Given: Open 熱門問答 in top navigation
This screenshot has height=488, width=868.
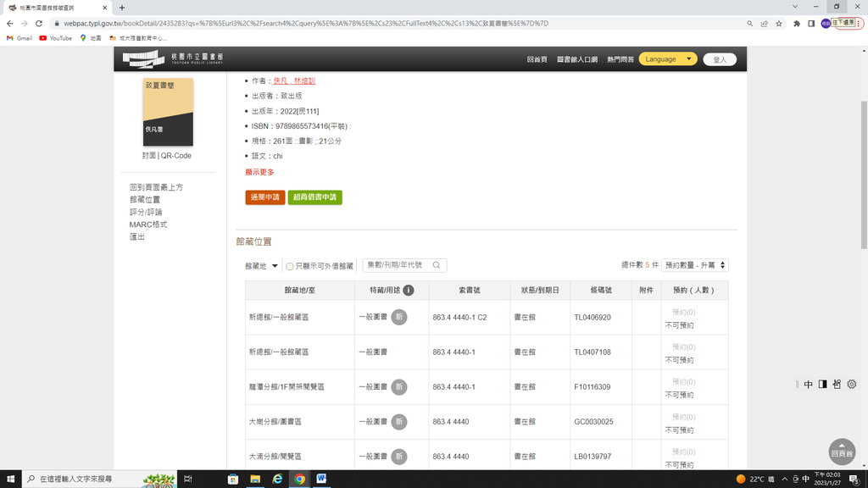Looking at the screenshot, I should [620, 60].
